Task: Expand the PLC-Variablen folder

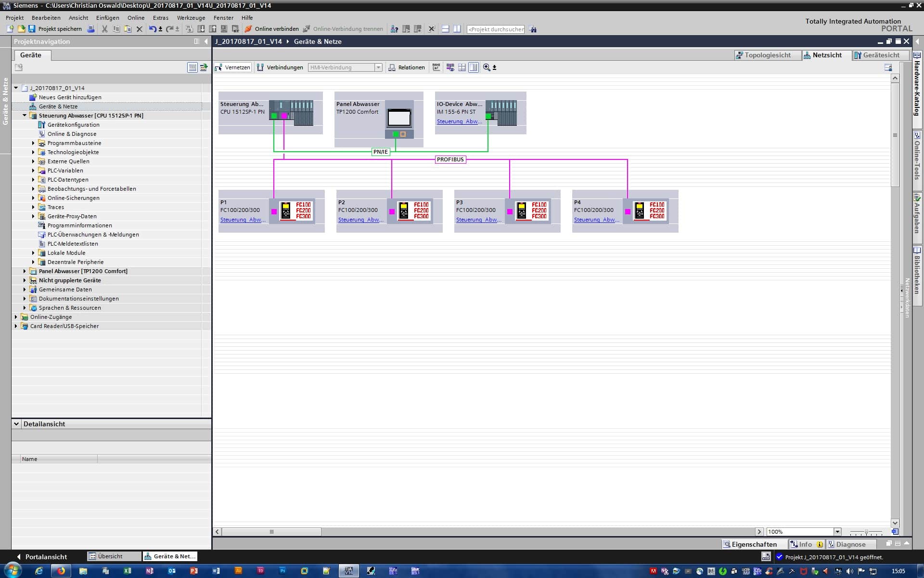Action: tap(33, 171)
